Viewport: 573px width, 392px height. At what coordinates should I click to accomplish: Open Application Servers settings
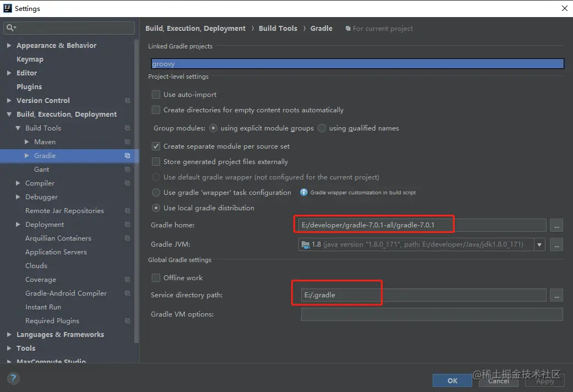pos(56,252)
